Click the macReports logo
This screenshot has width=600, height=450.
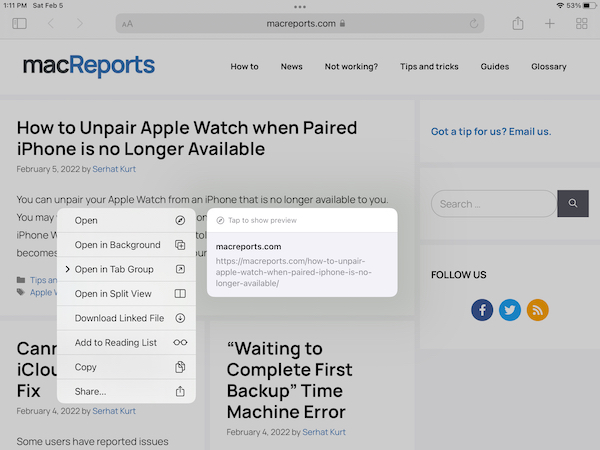(89, 65)
